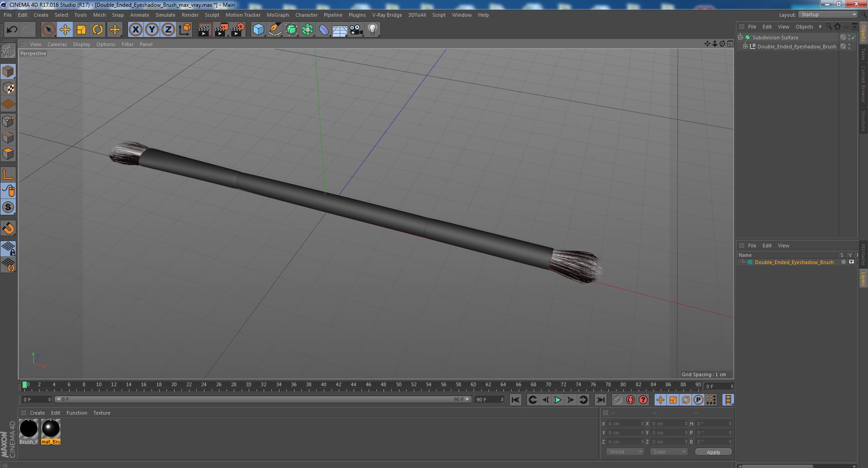Open the World coordinate dropdown
Screen dimensions: 868x468
[x=625, y=452]
